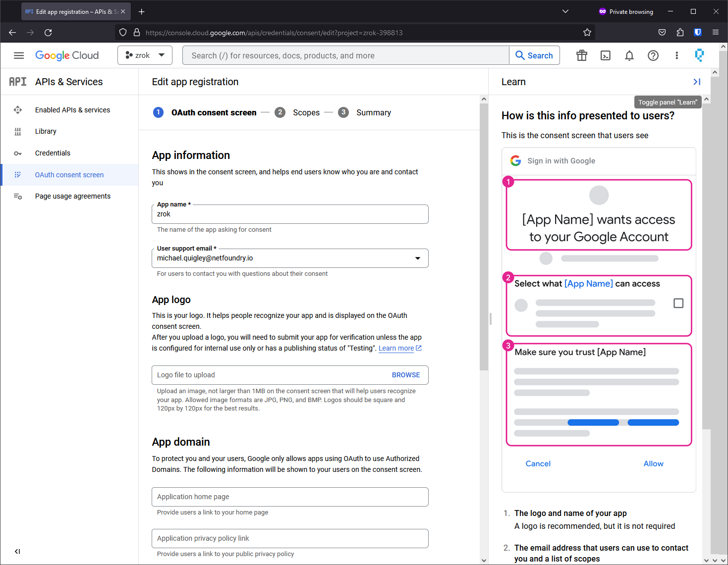The height and width of the screenshot is (565, 728).
Task: Collapse the Learn panel
Action: [697, 82]
